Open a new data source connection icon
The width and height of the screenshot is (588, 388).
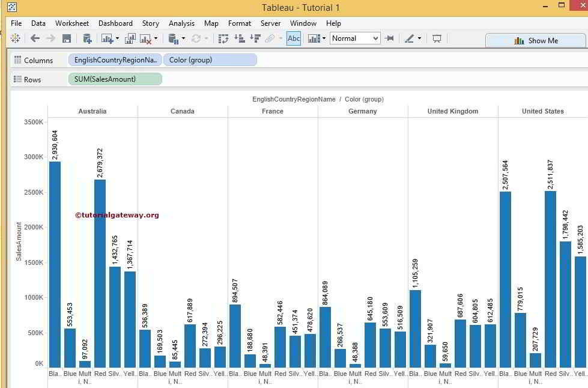pos(86,38)
